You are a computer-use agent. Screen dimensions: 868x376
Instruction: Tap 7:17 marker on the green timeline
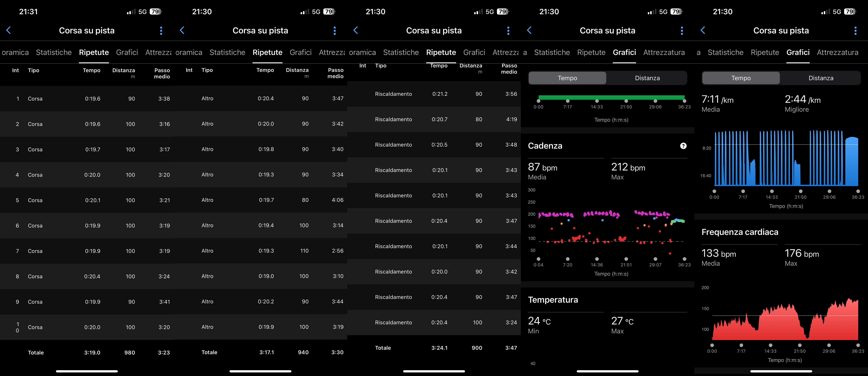click(568, 101)
